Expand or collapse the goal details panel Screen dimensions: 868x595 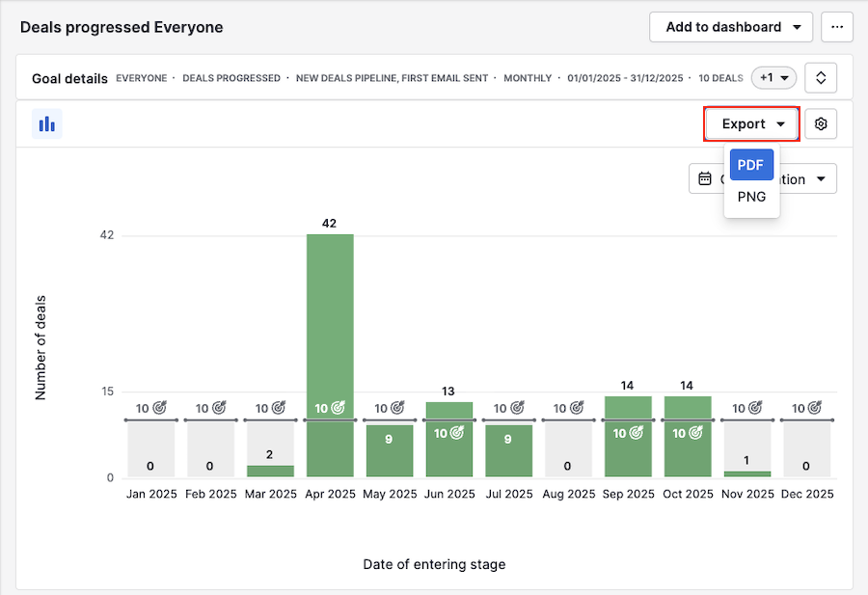coord(821,77)
